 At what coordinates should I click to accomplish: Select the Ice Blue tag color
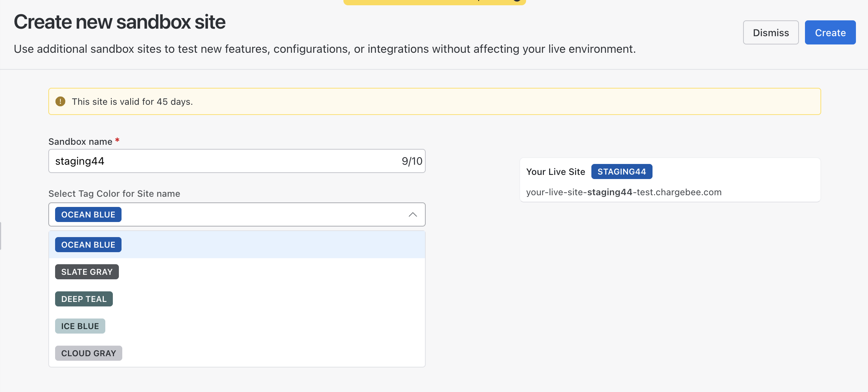(80, 326)
